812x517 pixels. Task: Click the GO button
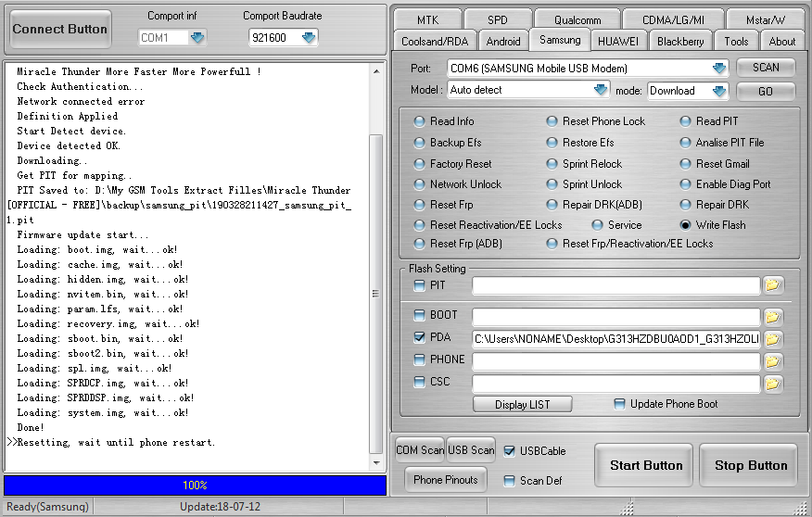tap(766, 91)
